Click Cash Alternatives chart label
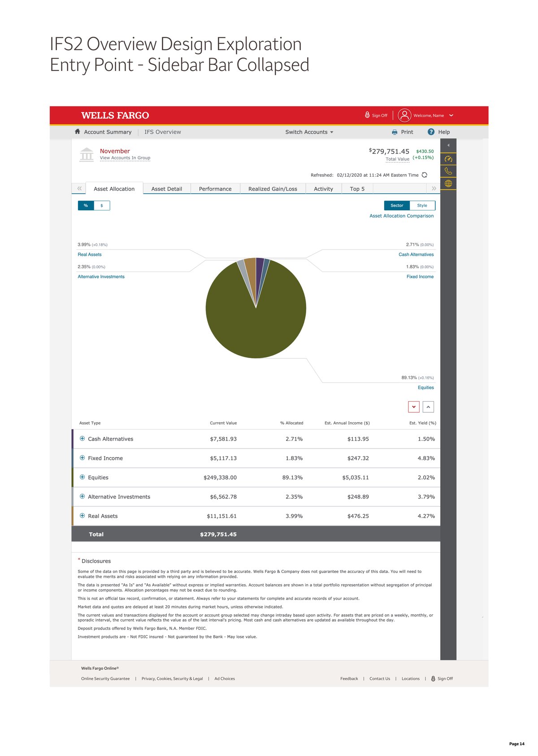The height and width of the screenshot is (756, 538). (x=416, y=254)
